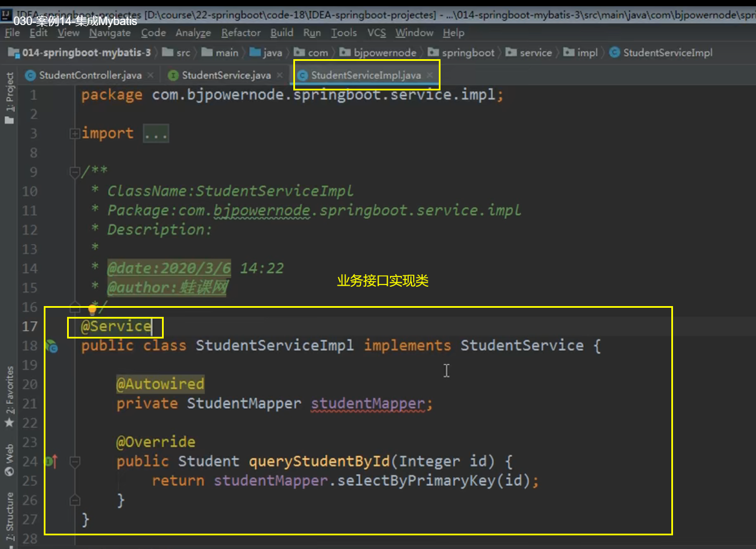
Task: Close the StudentServiceImpl.java tab
Action: (430, 75)
